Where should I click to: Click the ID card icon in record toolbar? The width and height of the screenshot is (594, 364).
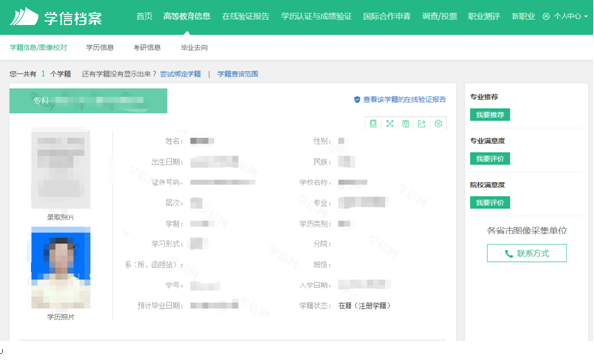[x=373, y=124]
